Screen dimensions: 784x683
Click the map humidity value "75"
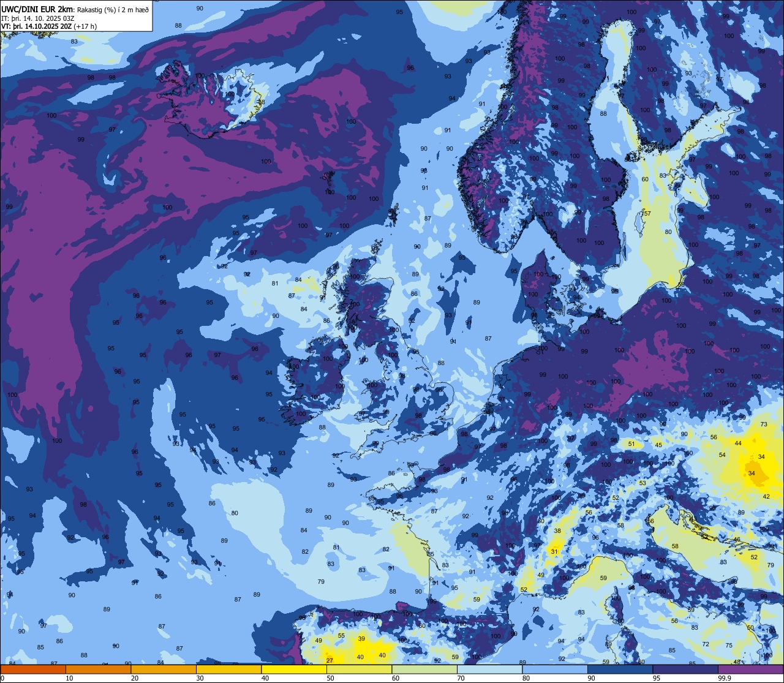coord(729,646)
